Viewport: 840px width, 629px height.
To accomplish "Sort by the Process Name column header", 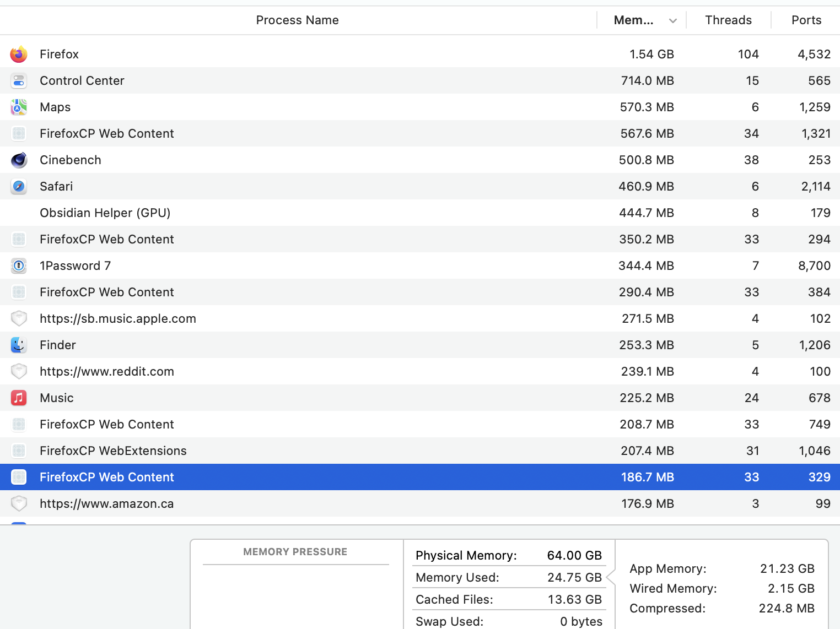I will (x=298, y=20).
